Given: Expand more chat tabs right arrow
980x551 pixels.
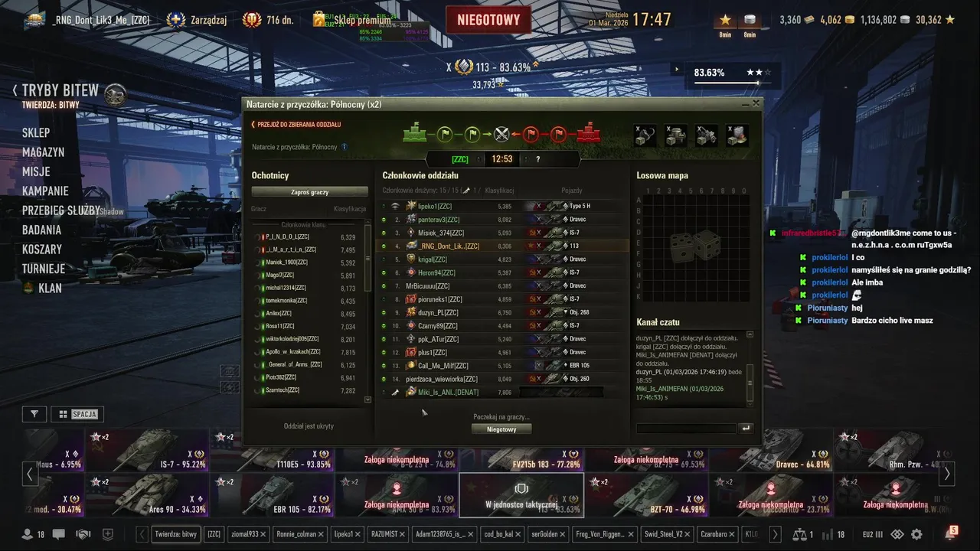Looking at the screenshot, I should [775, 534].
